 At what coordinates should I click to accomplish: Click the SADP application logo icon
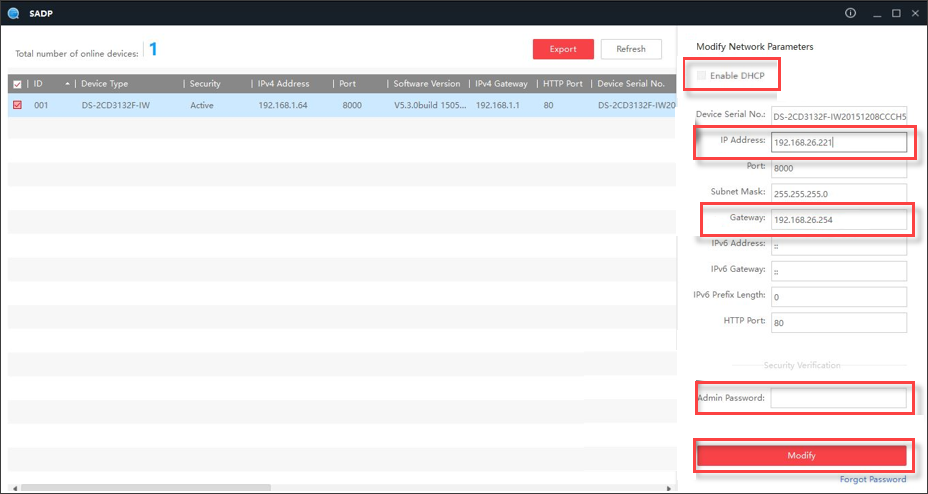(x=13, y=13)
